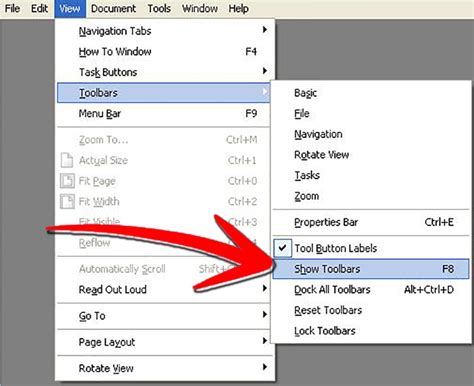Screen dimensions: 474x386
Task: Expand Task Buttons submenu
Action: 163,72
